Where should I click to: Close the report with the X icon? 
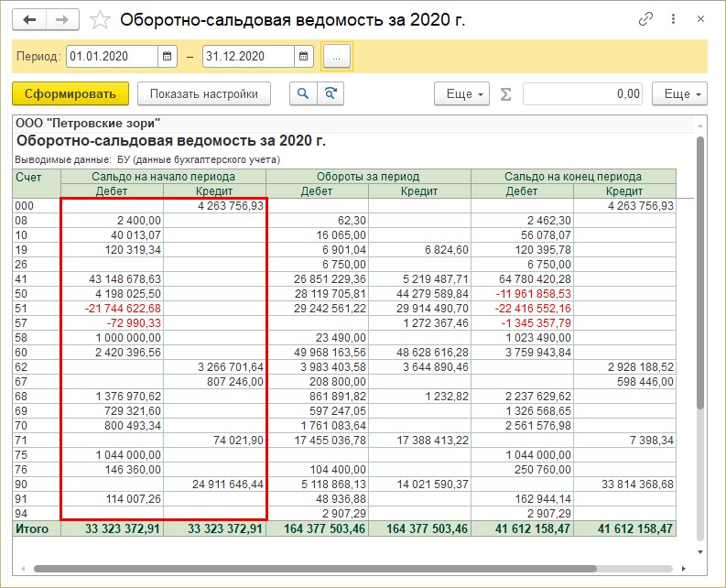pos(700,19)
